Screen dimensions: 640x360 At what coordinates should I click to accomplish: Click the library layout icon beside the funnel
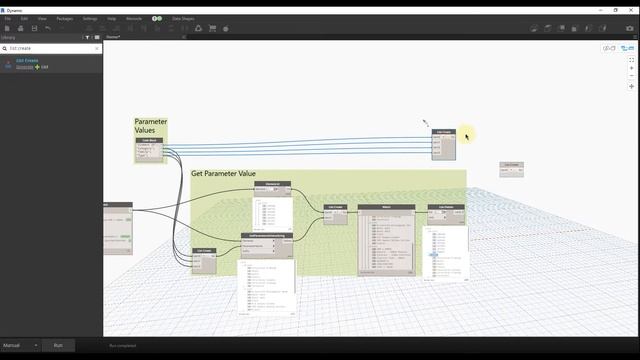point(97,37)
